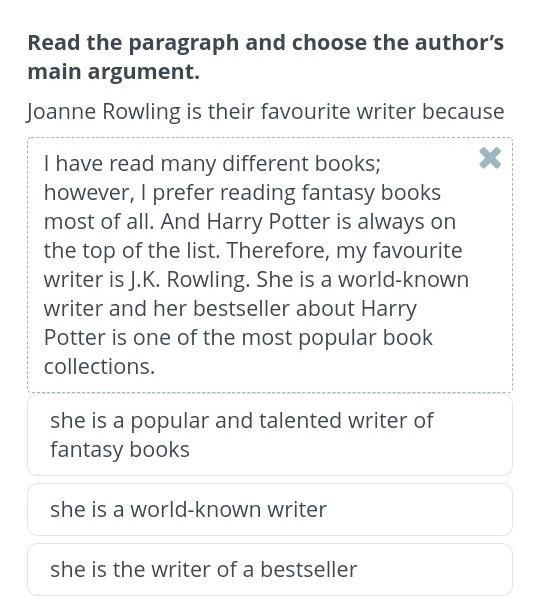540x614 pixels.
Task: Click the prompt 'Joanne Rowling is their favourite writer because'
Action: [265, 112]
